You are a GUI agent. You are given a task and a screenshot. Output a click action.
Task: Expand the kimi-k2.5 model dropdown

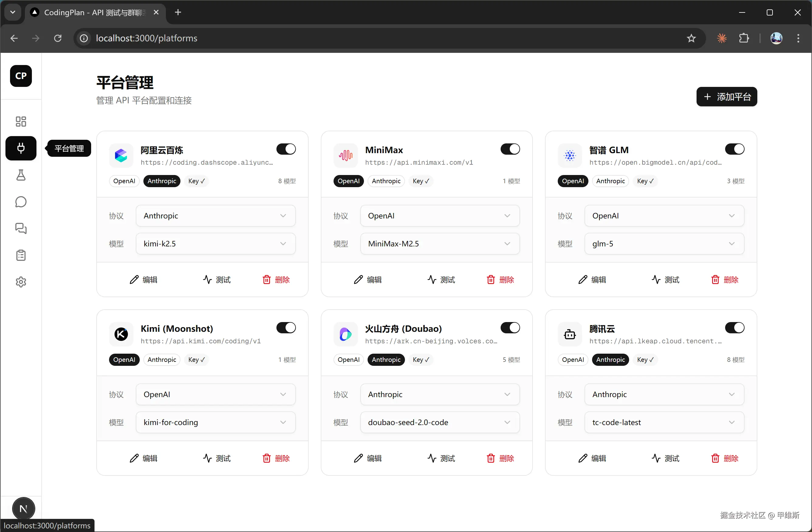[216, 244]
